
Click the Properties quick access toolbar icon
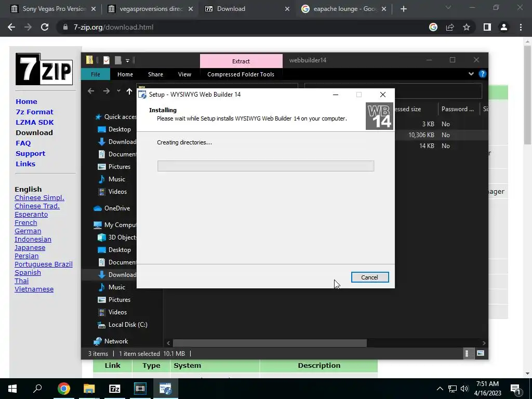click(x=107, y=60)
